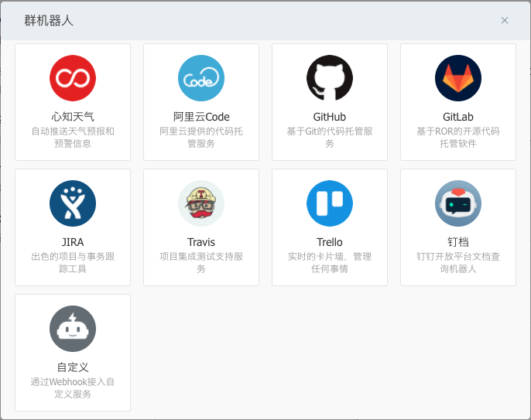Close the 群机器人 dialog

(x=505, y=21)
